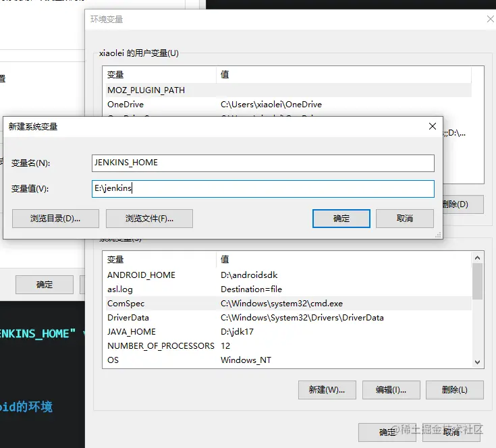Click the 浏览目录(D)... button

tap(55, 218)
